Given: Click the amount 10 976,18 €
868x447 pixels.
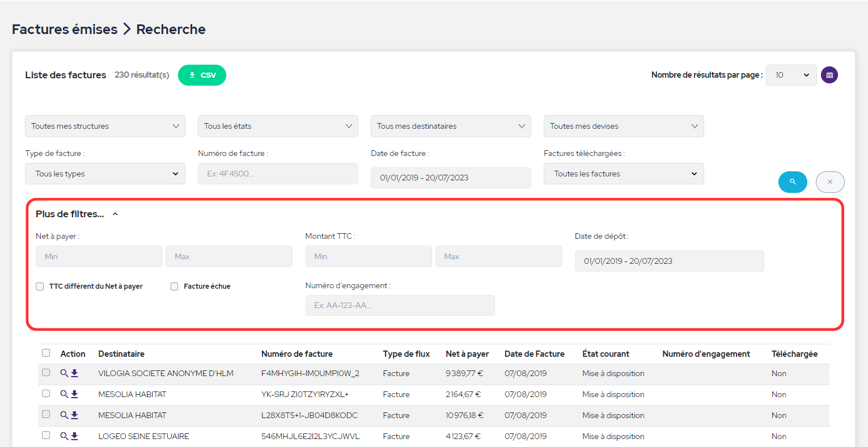Looking at the screenshot, I should click(x=465, y=415).
